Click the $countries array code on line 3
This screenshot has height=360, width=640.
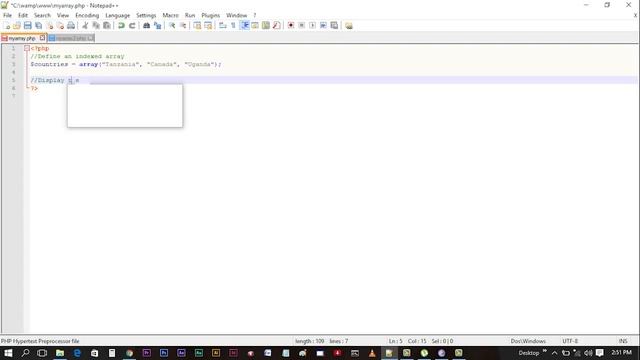pyautogui.click(x=126, y=64)
